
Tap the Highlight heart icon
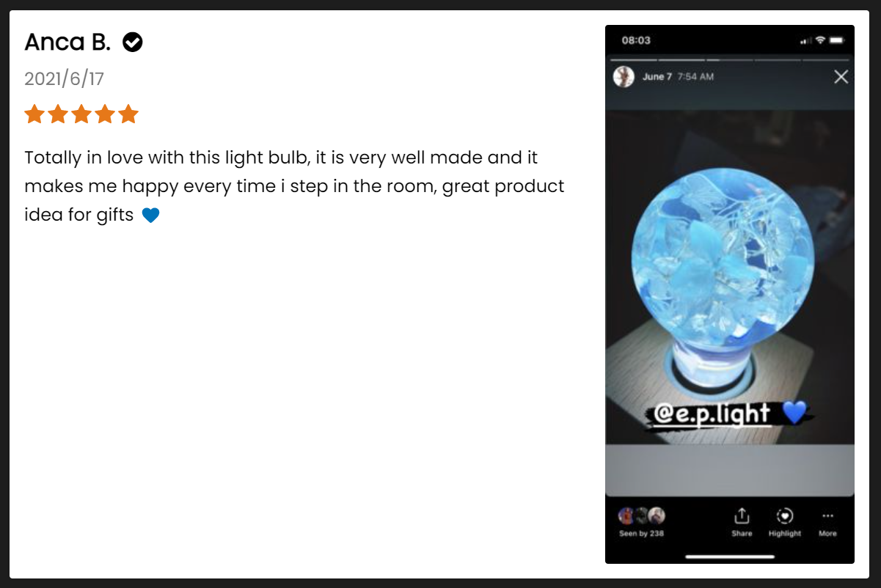point(785,522)
